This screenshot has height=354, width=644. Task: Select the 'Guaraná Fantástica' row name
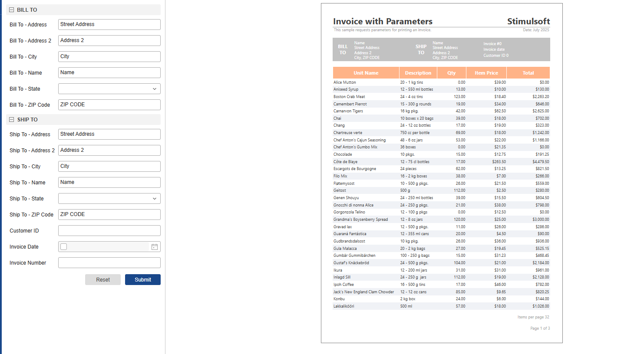tap(350, 234)
